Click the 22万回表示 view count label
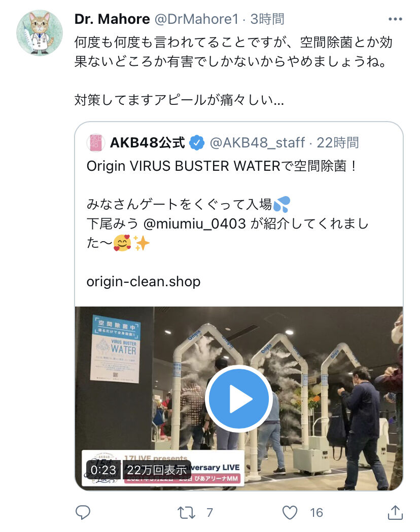Image resolution: width=420 pixels, height=532 pixels. 157,470
